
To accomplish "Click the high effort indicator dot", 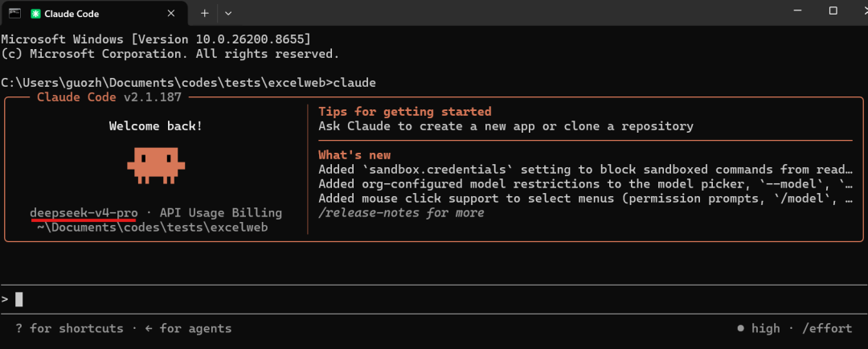I will pos(741,328).
